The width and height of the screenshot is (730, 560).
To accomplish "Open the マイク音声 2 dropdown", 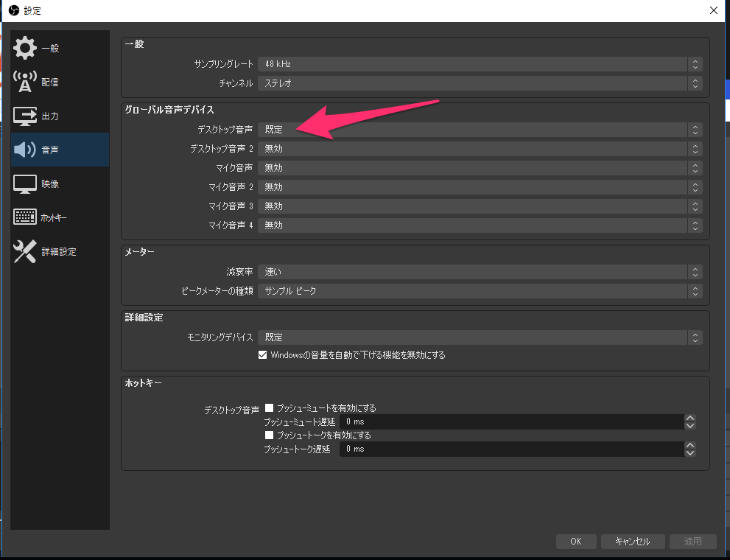I will pyautogui.click(x=480, y=187).
